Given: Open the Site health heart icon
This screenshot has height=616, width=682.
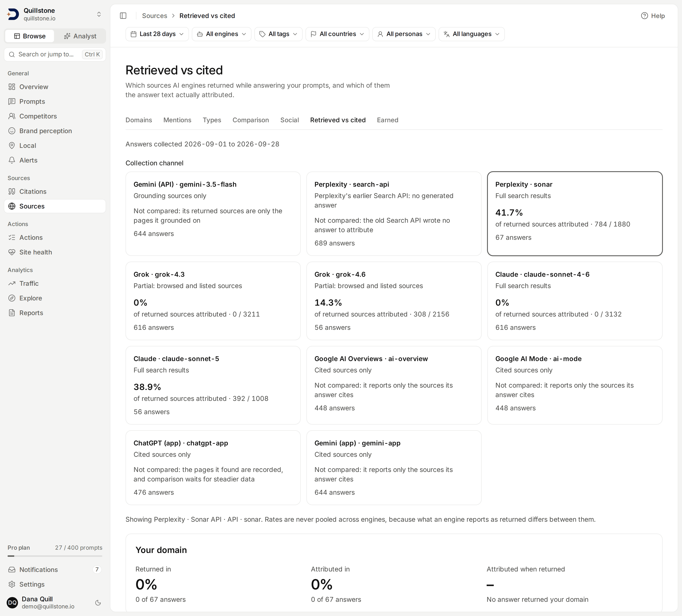Looking at the screenshot, I should point(12,252).
